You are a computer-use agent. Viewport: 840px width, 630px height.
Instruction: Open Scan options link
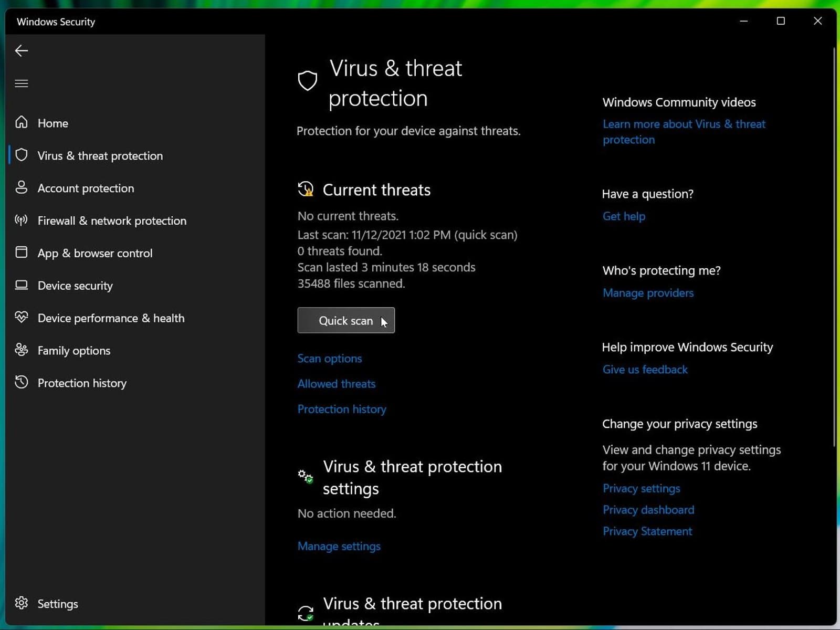[330, 359]
